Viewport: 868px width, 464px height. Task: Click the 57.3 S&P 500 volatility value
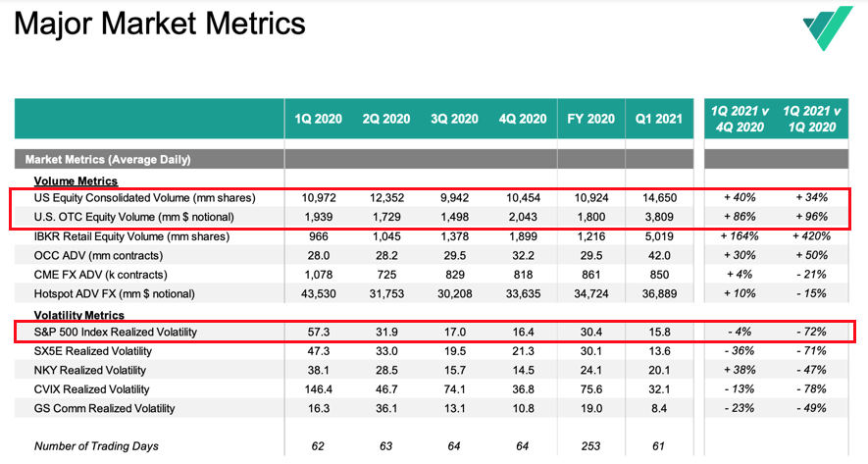[319, 333]
